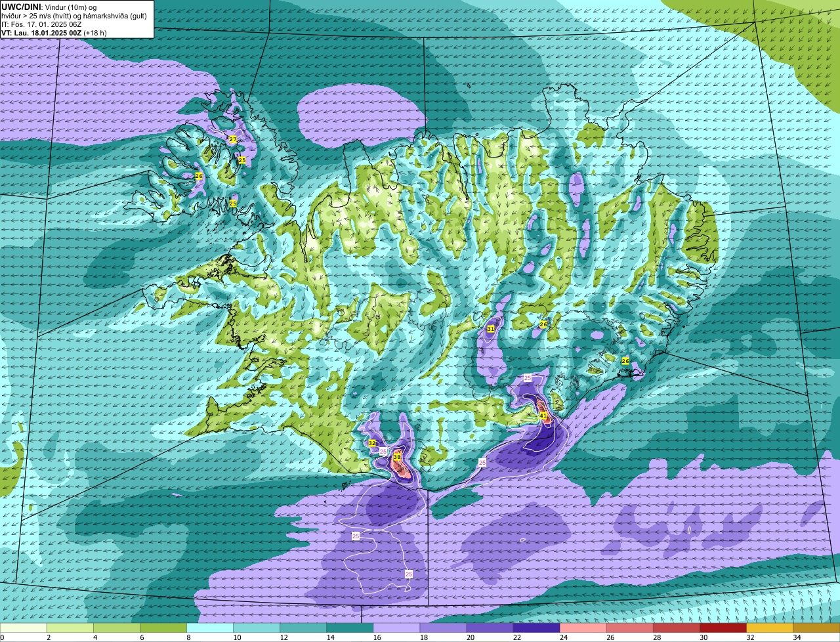Click the yellow gust label 38

(x=397, y=456)
